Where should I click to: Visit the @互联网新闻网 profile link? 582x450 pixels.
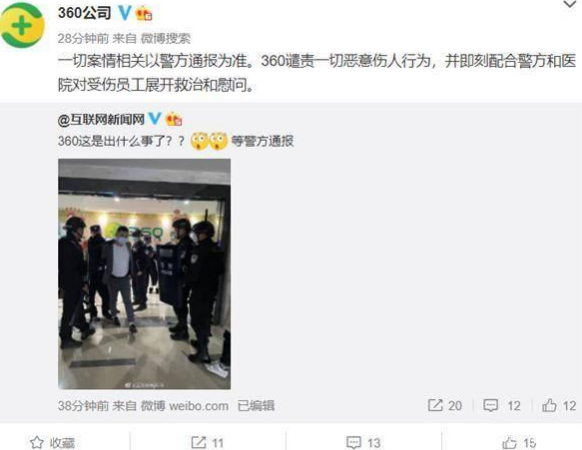point(101,120)
